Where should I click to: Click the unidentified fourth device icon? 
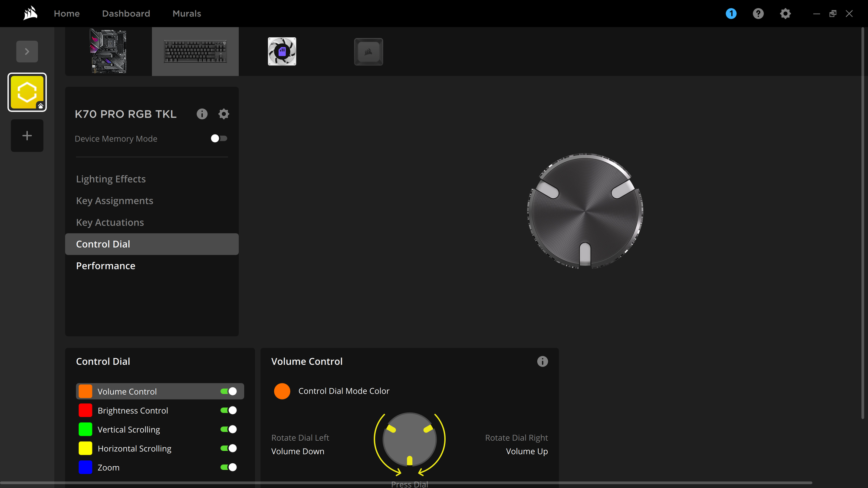368,51
